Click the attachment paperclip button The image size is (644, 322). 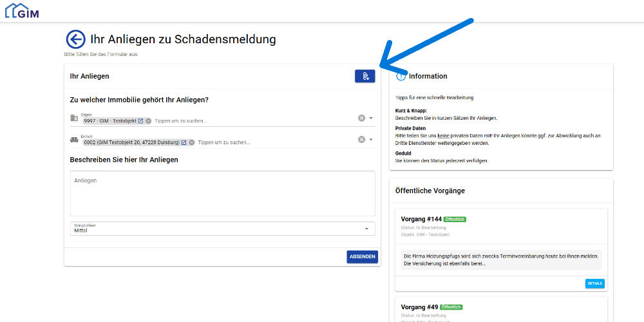(365, 76)
